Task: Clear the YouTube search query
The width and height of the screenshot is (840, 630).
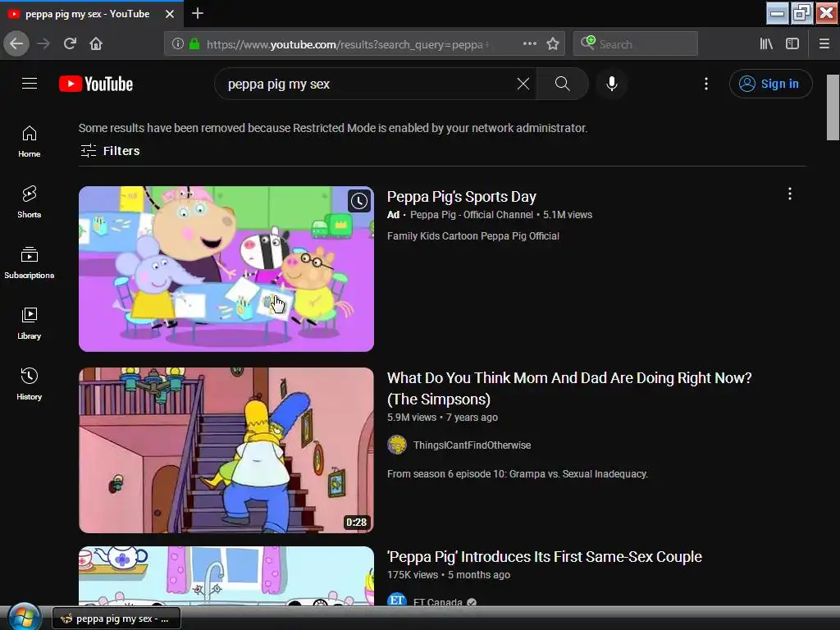Action: pos(523,84)
